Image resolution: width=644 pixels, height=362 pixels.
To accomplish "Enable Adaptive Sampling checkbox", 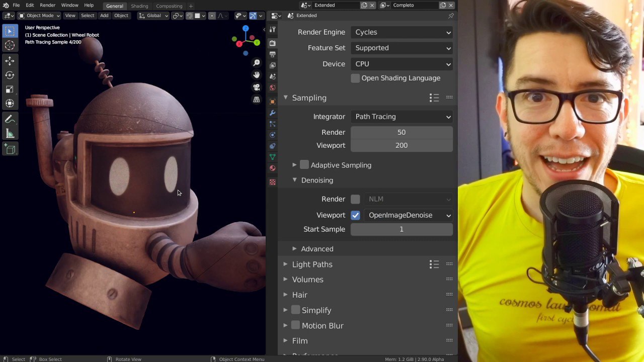I will click(304, 165).
